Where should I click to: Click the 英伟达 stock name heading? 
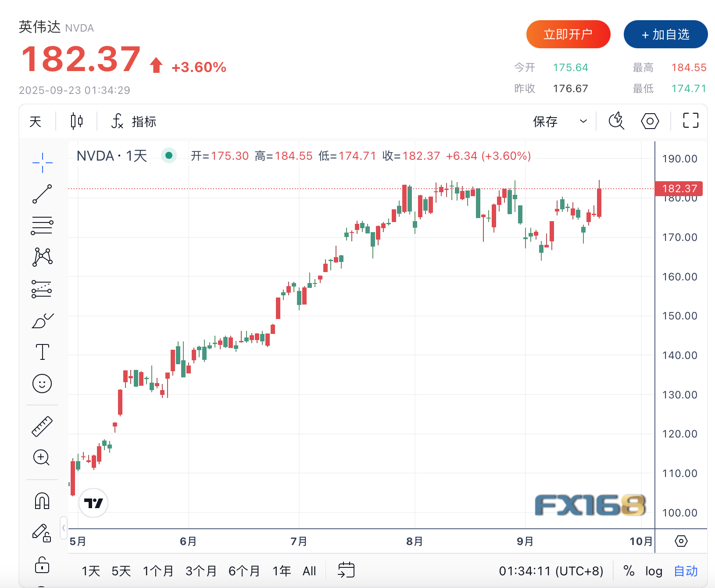point(39,27)
